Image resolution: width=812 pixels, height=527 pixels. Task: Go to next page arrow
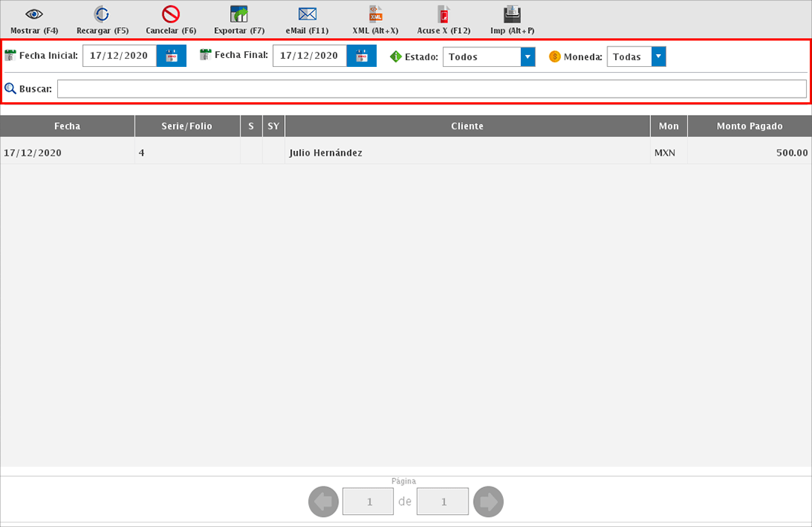coord(489,501)
